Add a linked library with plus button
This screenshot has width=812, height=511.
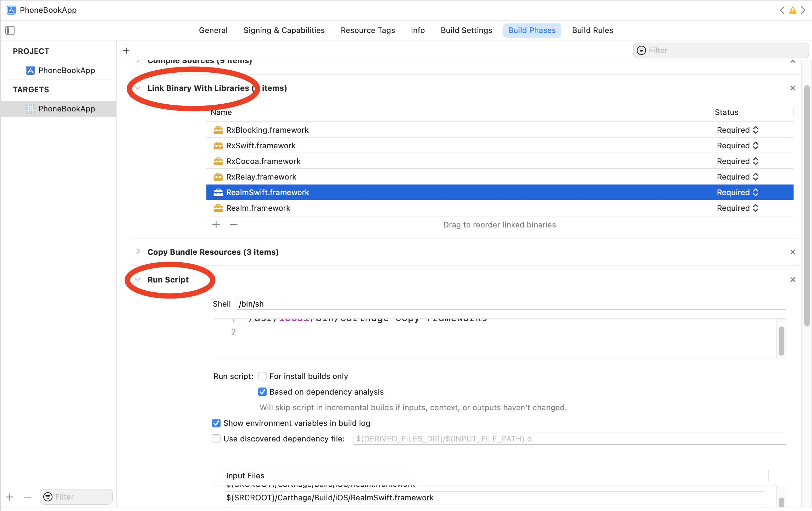tap(216, 225)
